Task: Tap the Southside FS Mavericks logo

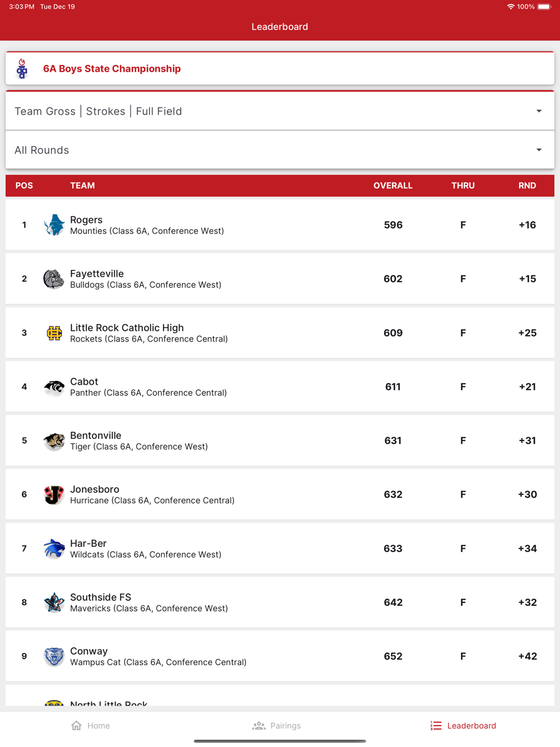Action: pos(54,603)
